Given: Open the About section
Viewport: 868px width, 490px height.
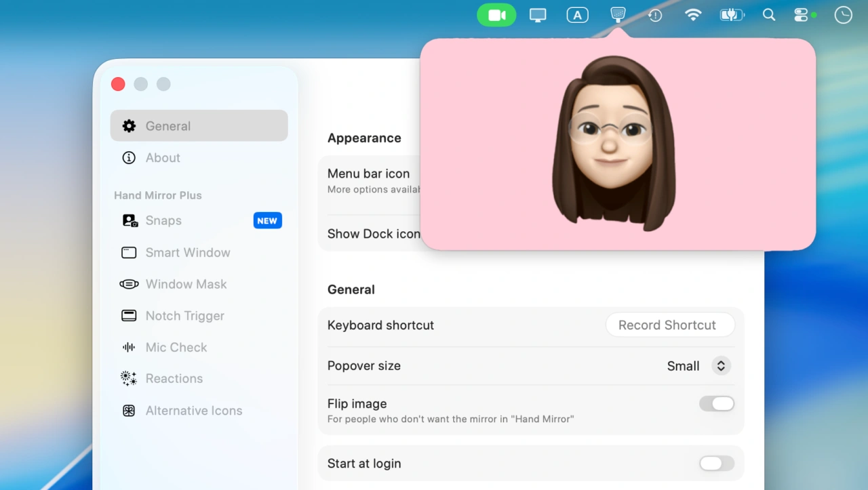Looking at the screenshot, I should (163, 158).
